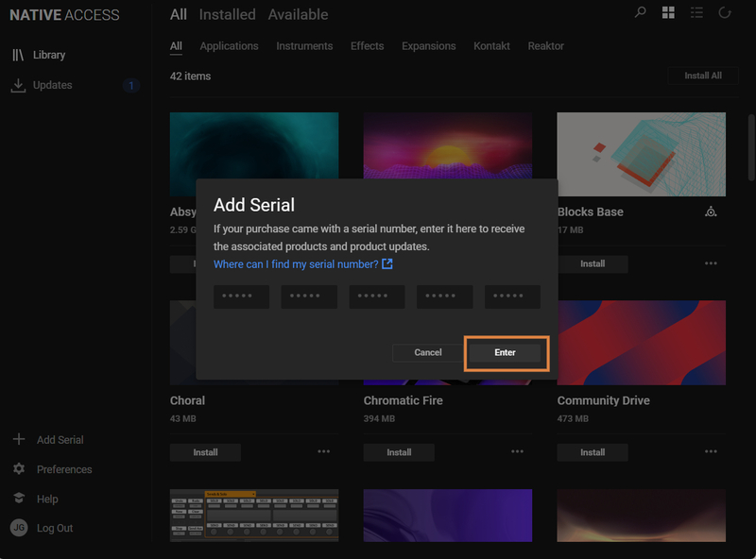Cancel the Add Serial dialog
This screenshot has width=756, height=559.
[428, 352]
